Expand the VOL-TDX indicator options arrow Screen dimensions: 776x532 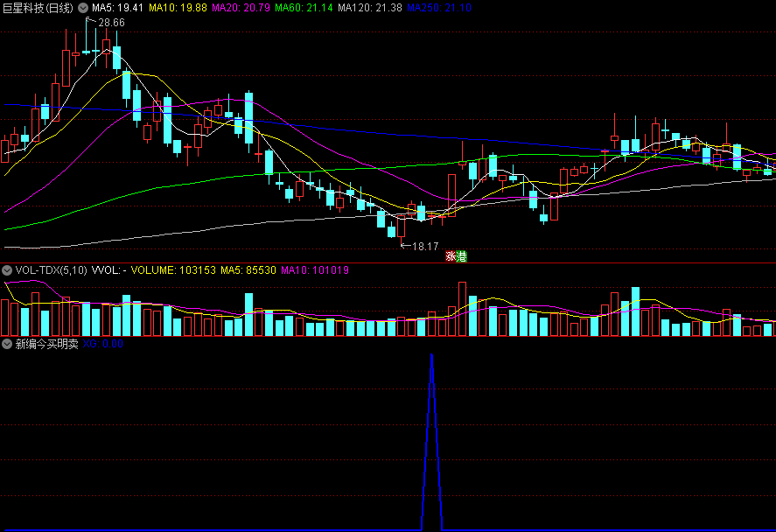7,270
